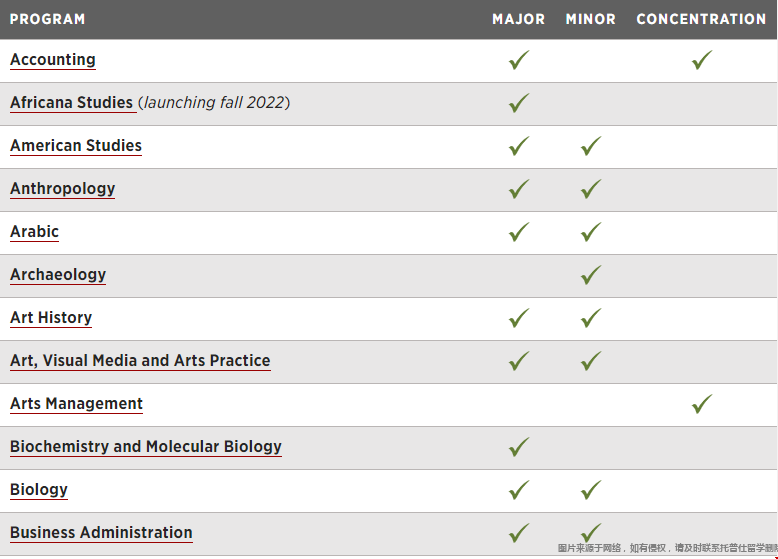
Task: Go to the Biology program page
Action: tap(39, 490)
